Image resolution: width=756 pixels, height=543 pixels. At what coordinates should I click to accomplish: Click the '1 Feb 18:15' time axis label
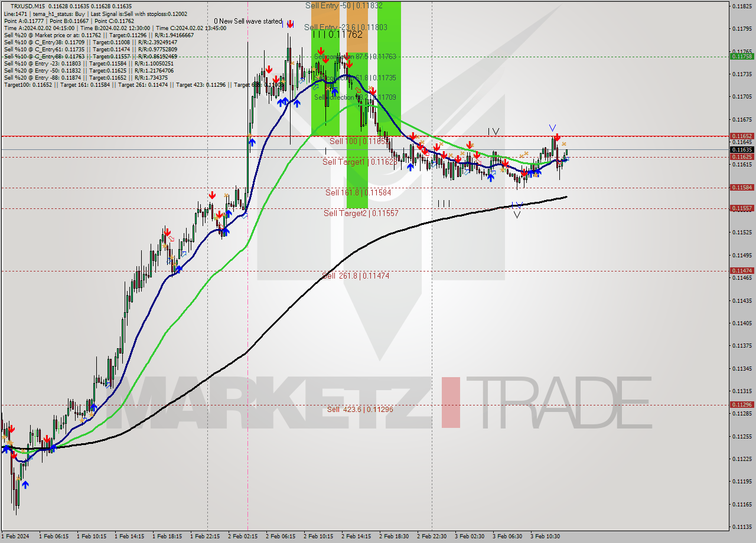click(167, 537)
